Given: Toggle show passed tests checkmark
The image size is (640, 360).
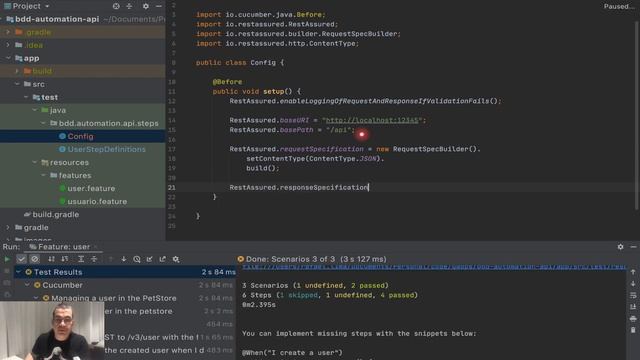Looking at the screenshot, I should tap(21, 259).
